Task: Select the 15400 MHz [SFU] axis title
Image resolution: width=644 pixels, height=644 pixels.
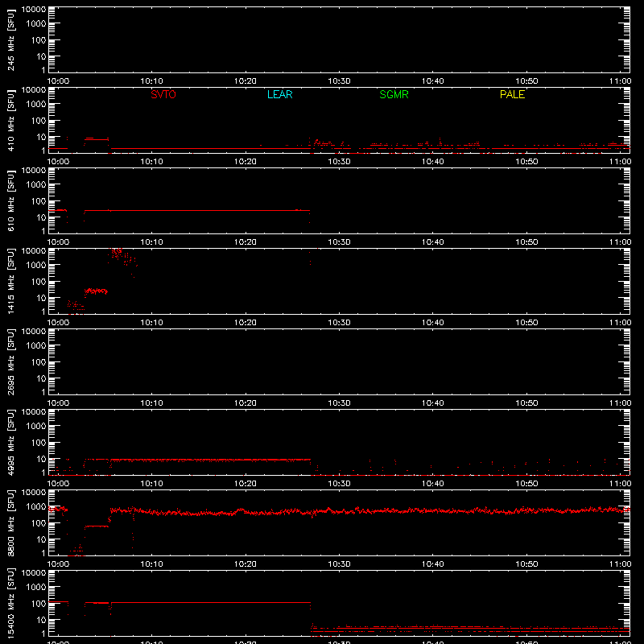Action: pos(11,603)
